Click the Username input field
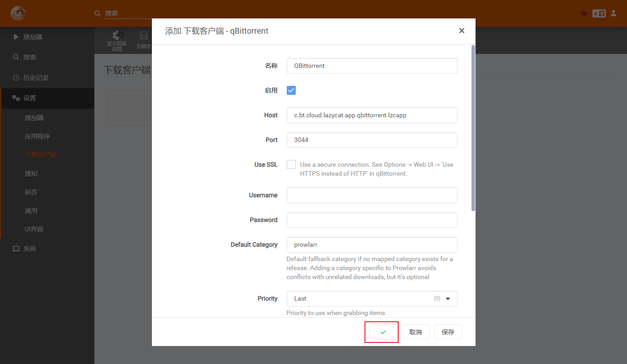 pos(372,195)
